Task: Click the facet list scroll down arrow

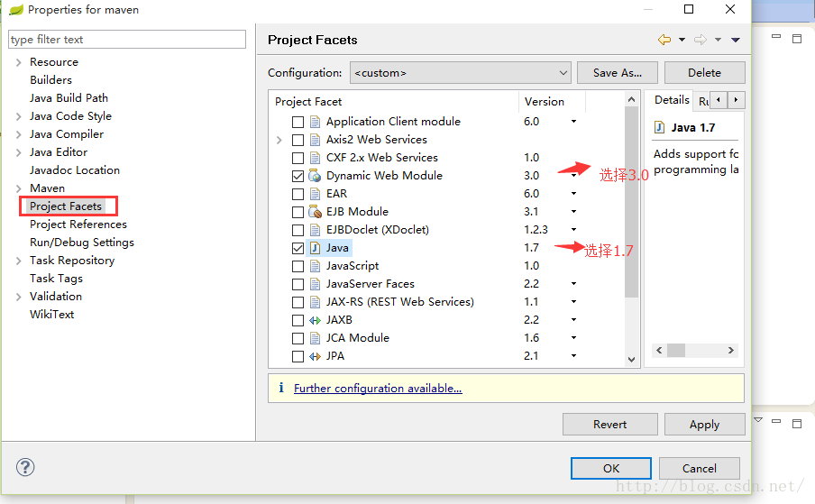Action: [631, 359]
